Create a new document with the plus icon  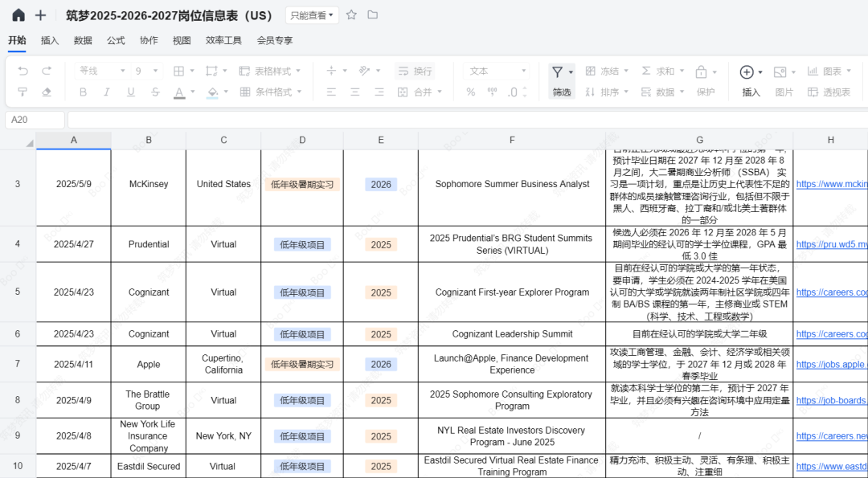tap(40, 15)
